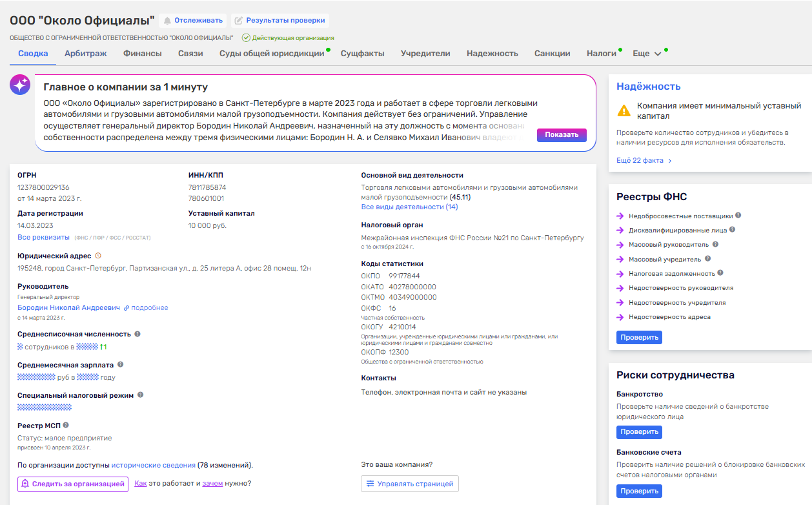The image size is (812, 505).
Task: Go to the Связи tab
Action: click(x=190, y=54)
